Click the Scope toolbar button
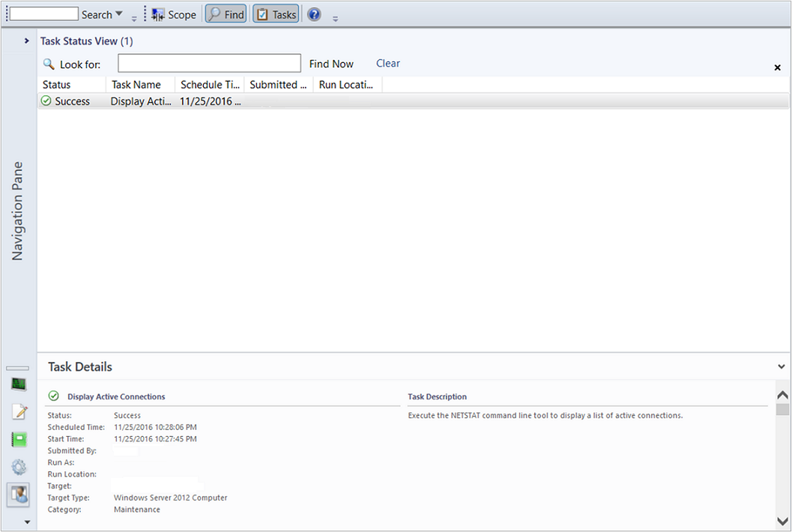 pos(173,15)
